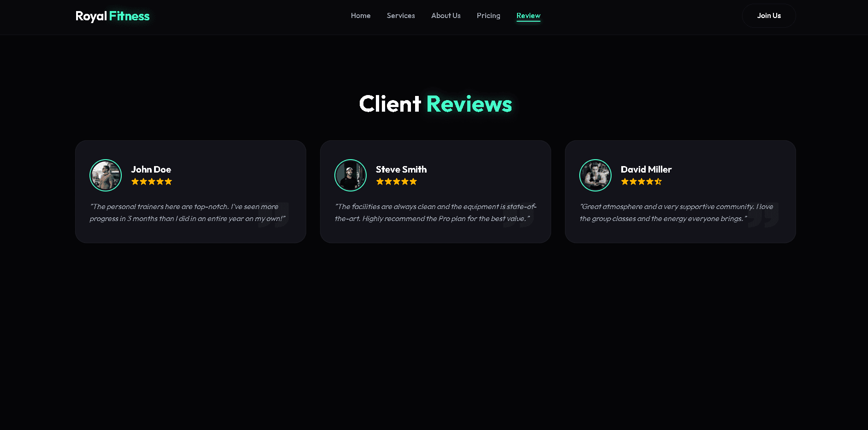This screenshot has width=868, height=430.
Task: Select Pricing in the navigation bar
Action: pos(488,16)
